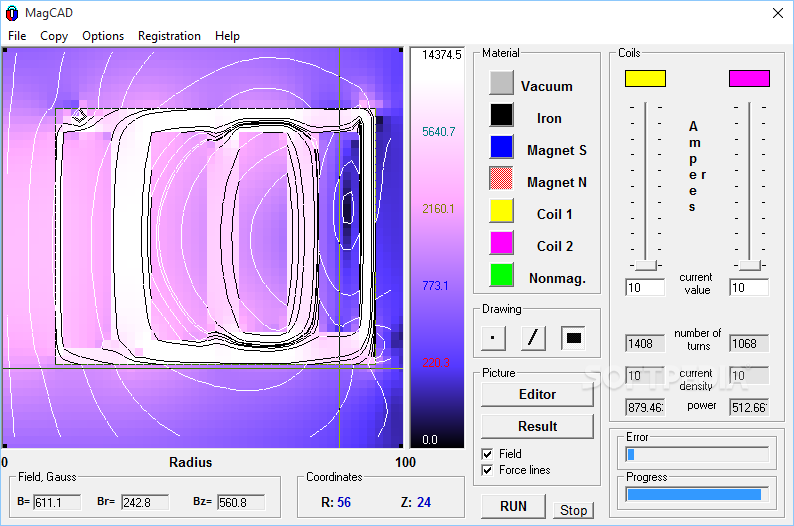Click the field color gradient legend bar
This screenshot has width=794, height=526.
pos(436,248)
